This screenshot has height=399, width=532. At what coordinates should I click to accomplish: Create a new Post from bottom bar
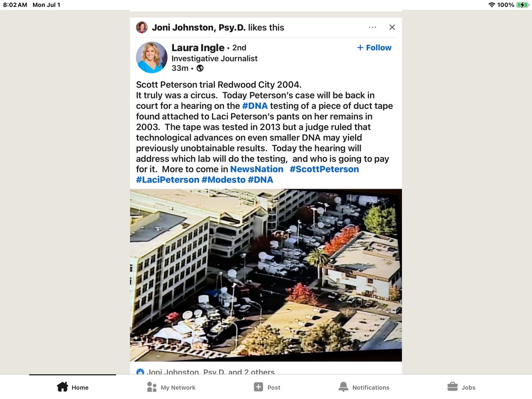pos(267,387)
